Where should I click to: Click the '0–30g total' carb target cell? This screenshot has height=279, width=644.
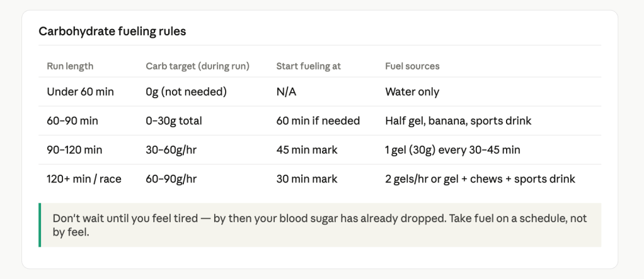click(x=174, y=121)
